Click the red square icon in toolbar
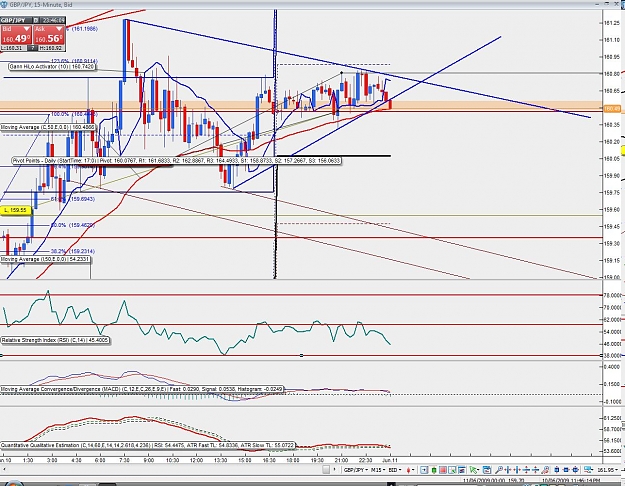The width and height of the screenshot is (625, 486). [443, 470]
